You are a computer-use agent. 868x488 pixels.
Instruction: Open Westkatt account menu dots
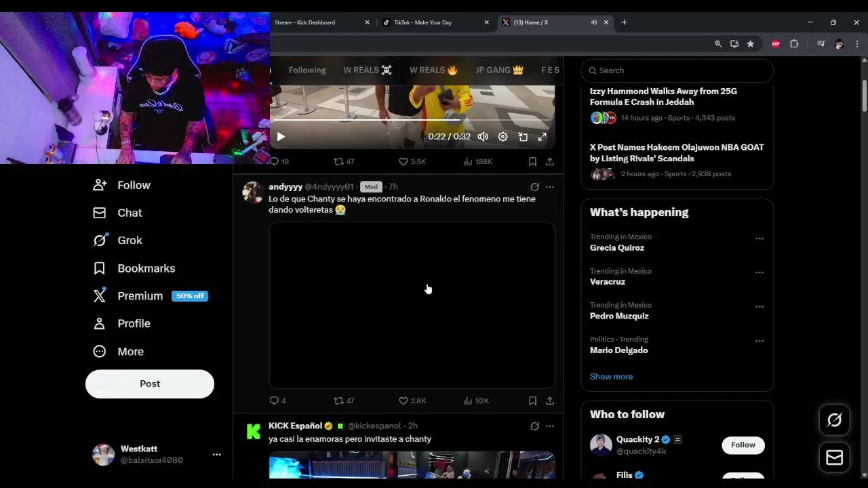(x=216, y=455)
